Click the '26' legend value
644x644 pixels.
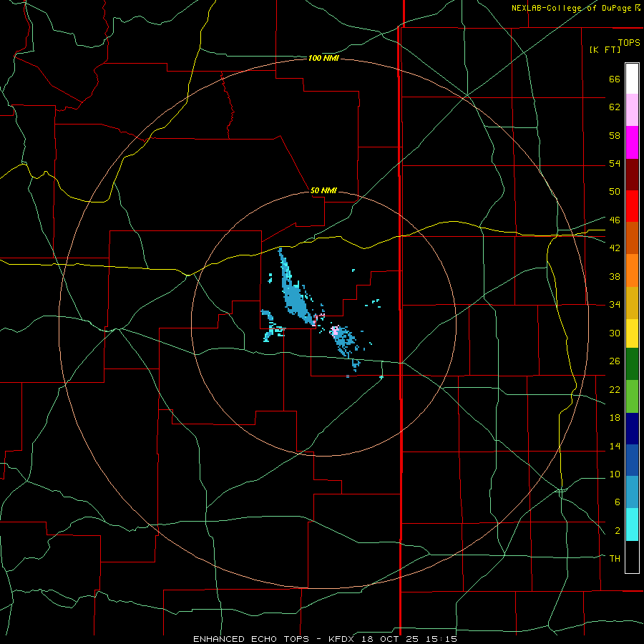click(615, 361)
